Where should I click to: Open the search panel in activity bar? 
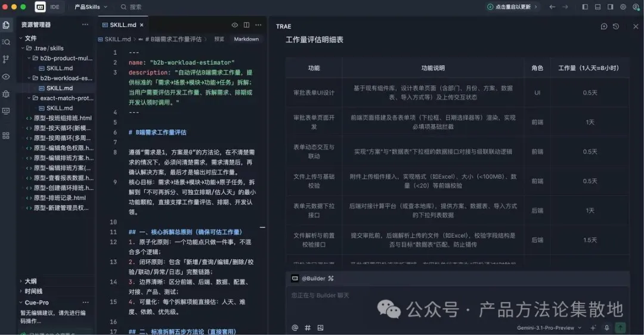pyautogui.click(x=6, y=42)
